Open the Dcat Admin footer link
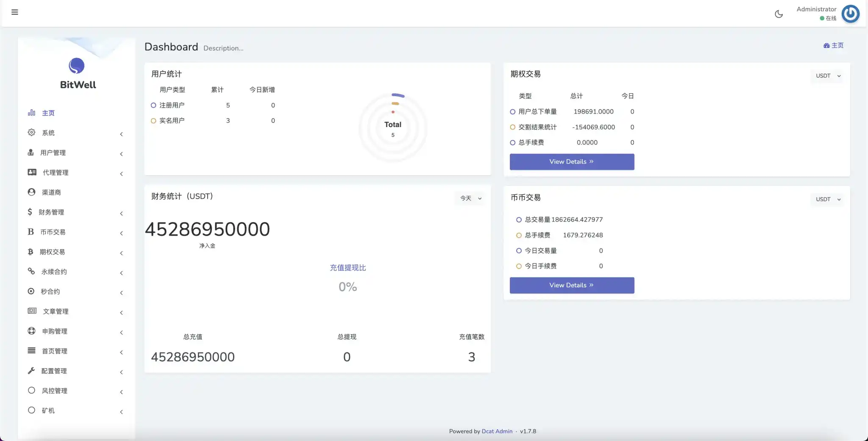The width and height of the screenshot is (868, 441). pos(497,431)
